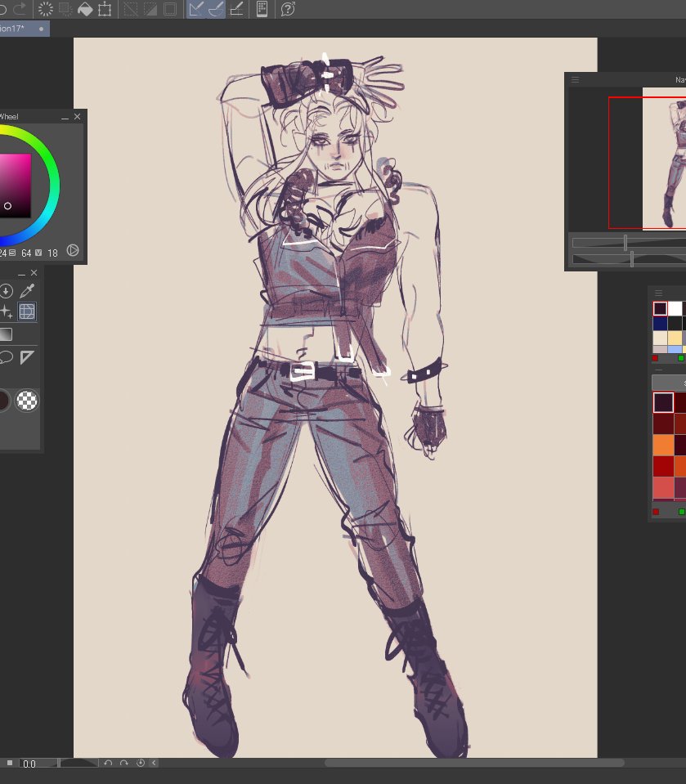Select the transparent checkered color
Screen dimensions: 686x784
(x=27, y=401)
